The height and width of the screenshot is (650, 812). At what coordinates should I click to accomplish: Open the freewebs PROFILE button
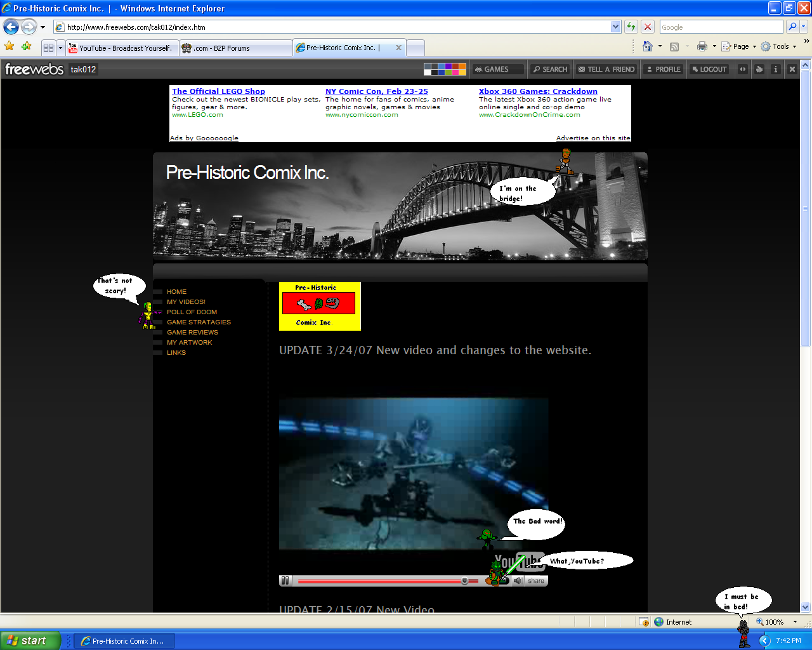[663, 69]
